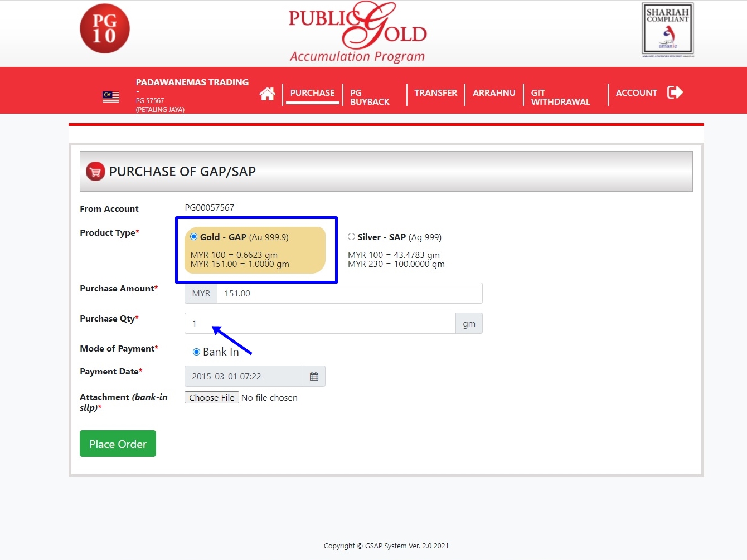Click the red shopping cart icon
Screen dimensions: 747x560
point(95,172)
